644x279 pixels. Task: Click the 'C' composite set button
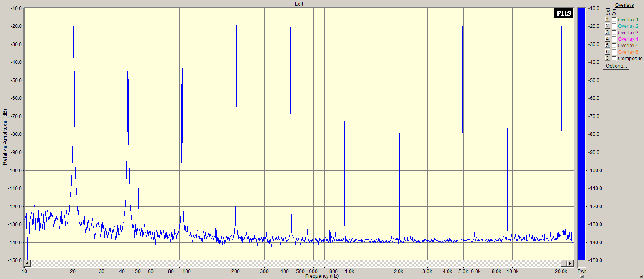point(607,58)
